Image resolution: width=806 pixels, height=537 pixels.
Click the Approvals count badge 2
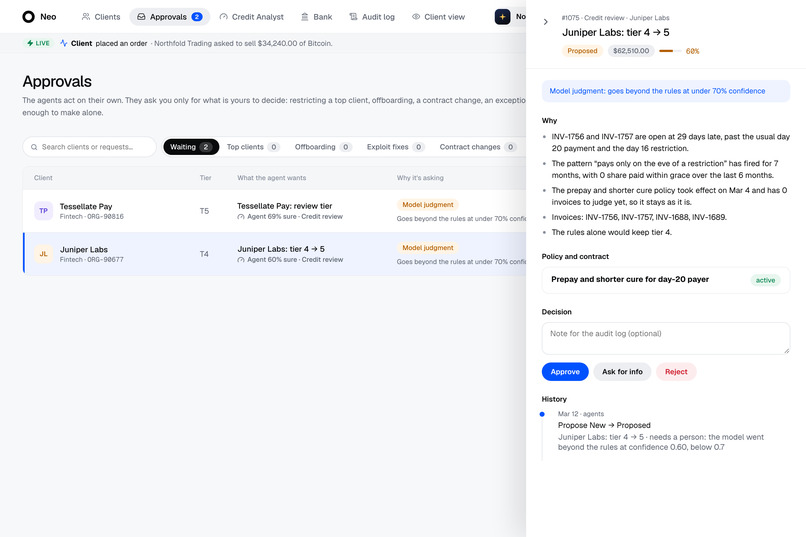point(197,17)
